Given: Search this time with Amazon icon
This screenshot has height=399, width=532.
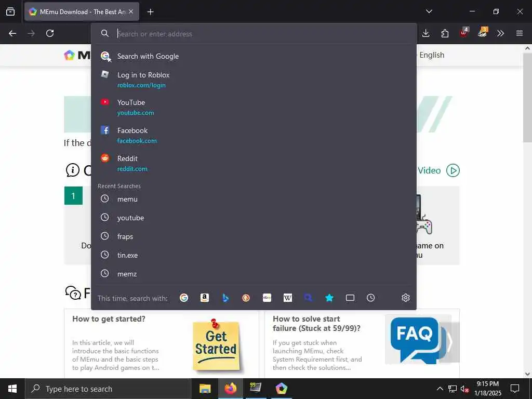Looking at the screenshot, I should click(205, 298).
